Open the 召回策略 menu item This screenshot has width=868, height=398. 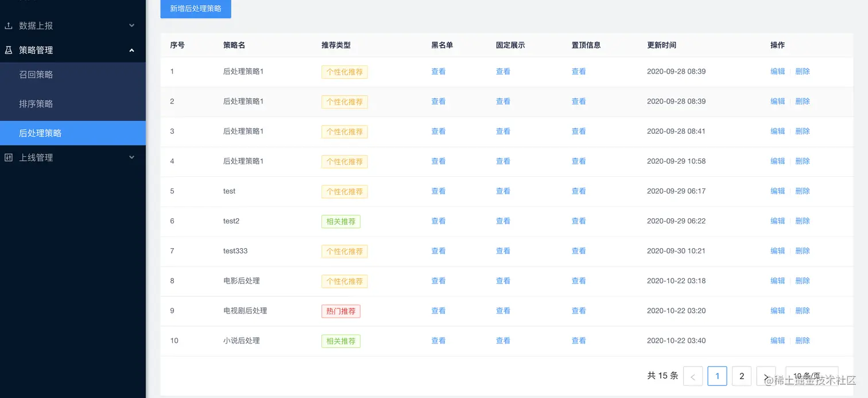click(x=36, y=75)
